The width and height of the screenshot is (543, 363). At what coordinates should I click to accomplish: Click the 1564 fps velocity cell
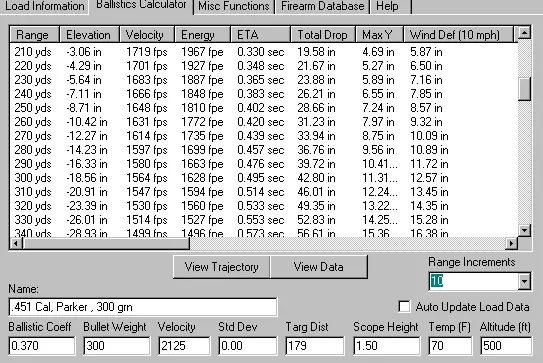tap(147, 178)
